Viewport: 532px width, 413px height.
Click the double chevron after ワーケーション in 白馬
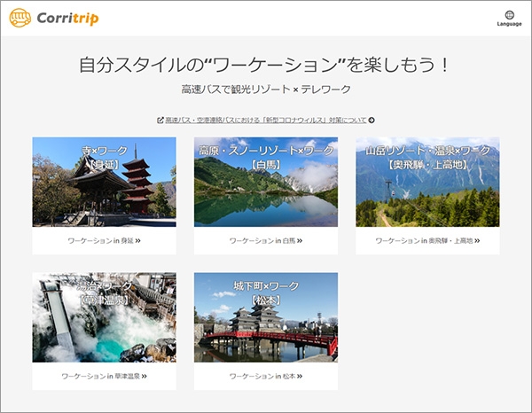click(x=300, y=240)
